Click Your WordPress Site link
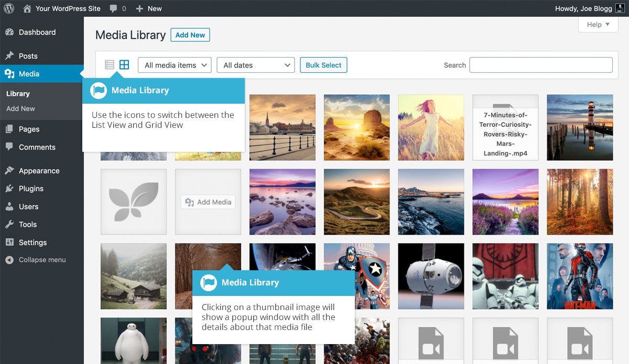629x364 pixels. 68,8
